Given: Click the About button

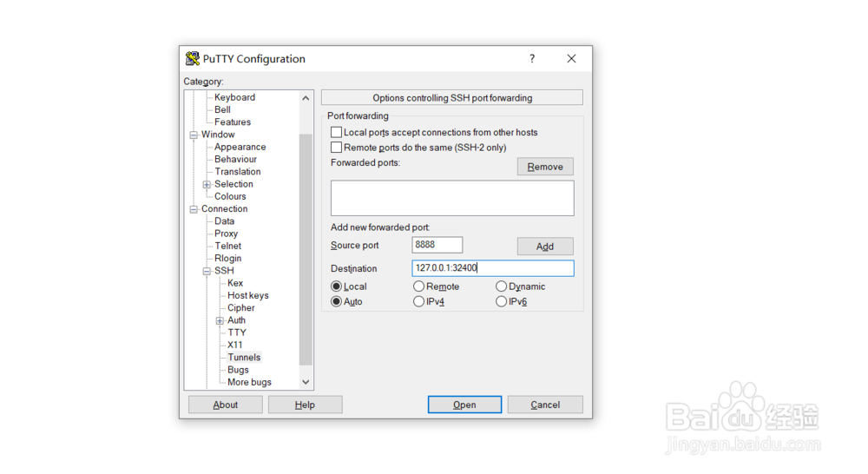Looking at the screenshot, I should [226, 405].
